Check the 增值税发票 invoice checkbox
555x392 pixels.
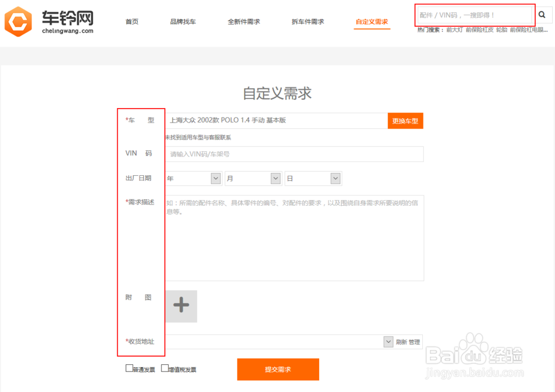pyautogui.click(x=165, y=368)
